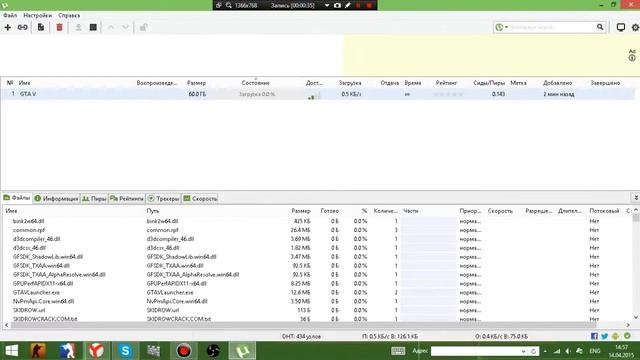Select the common.rpf file row
Image resolution: width=640 pixels, height=360 pixels.
(318, 230)
